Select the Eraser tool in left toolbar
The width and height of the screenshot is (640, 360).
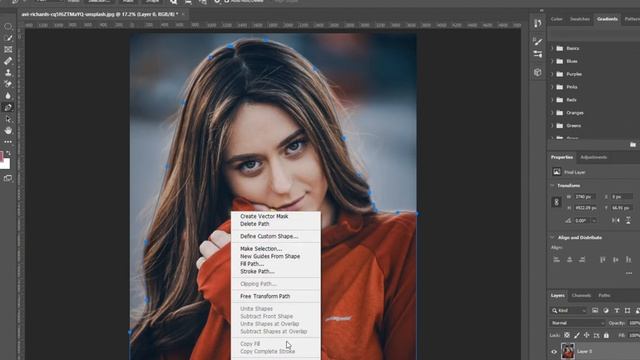point(8,61)
